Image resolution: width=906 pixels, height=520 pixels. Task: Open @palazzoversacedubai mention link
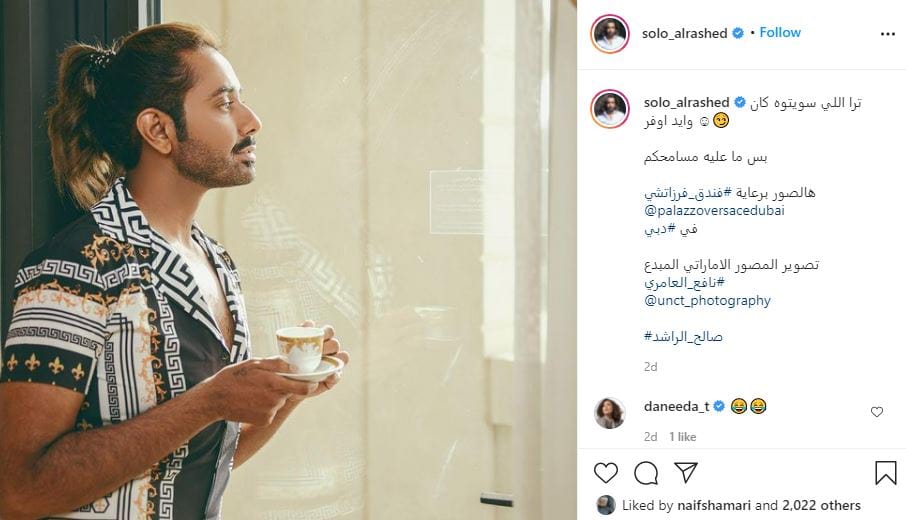click(714, 210)
